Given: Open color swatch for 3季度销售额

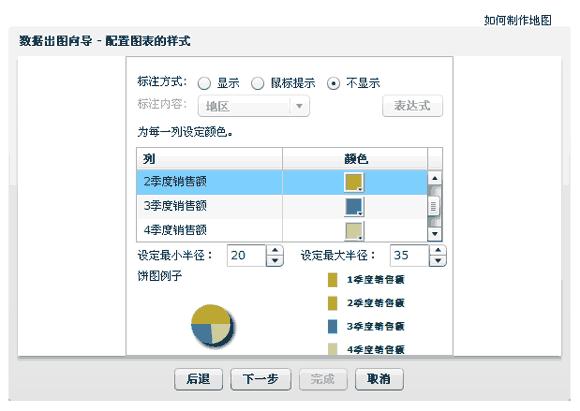Looking at the screenshot, I should 354,206.
